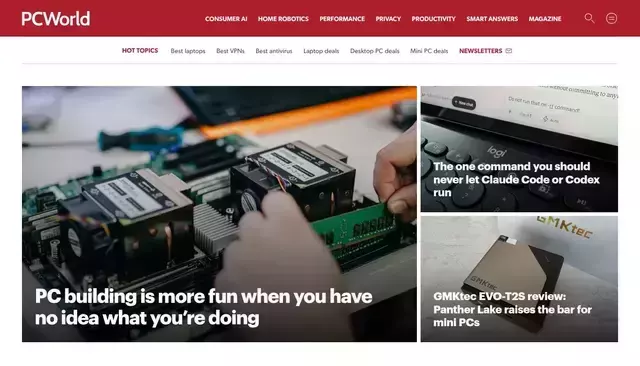640x366 pixels.
Task: Open the hamburger menu icon
Action: [x=611, y=18]
